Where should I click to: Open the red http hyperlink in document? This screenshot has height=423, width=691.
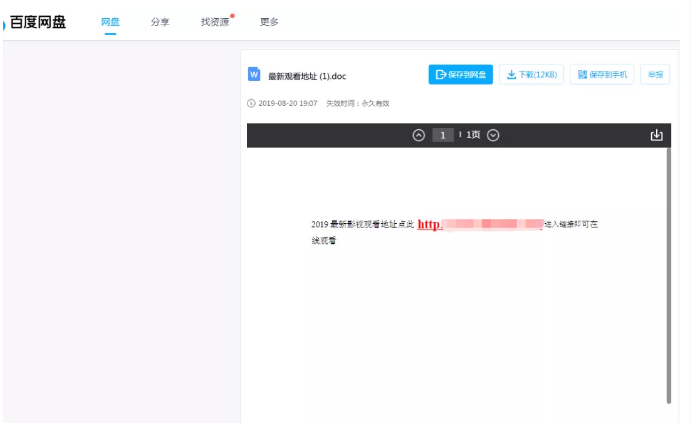pyautogui.click(x=480, y=224)
